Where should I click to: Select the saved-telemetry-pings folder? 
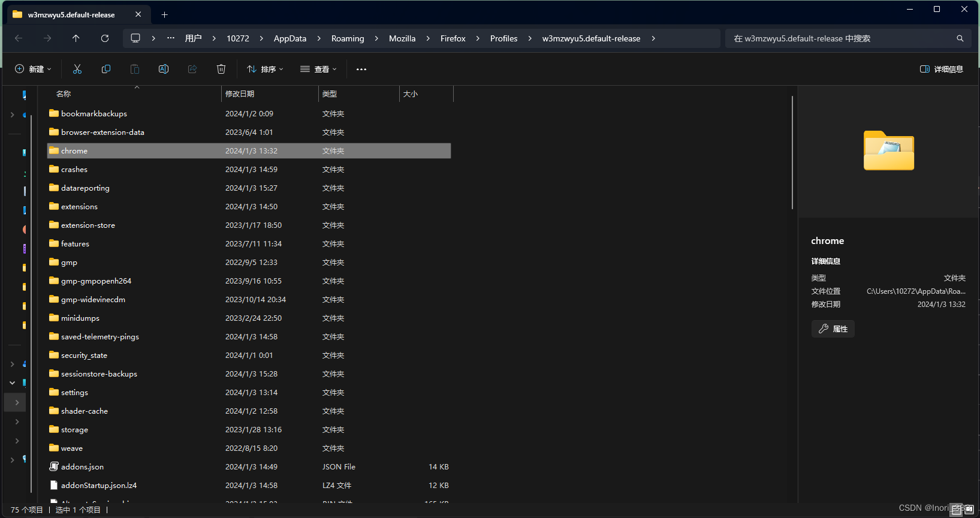[x=249, y=336]
